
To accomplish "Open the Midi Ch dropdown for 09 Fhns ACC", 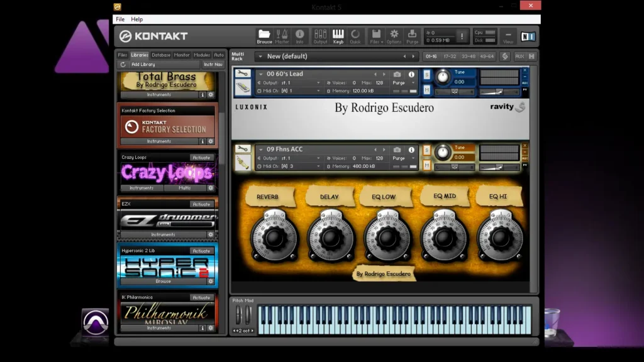I will click(x=318, y=167).
